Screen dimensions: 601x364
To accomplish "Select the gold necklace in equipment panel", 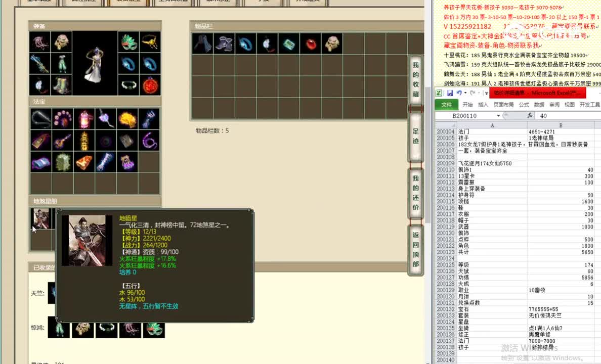I will 150,42.
